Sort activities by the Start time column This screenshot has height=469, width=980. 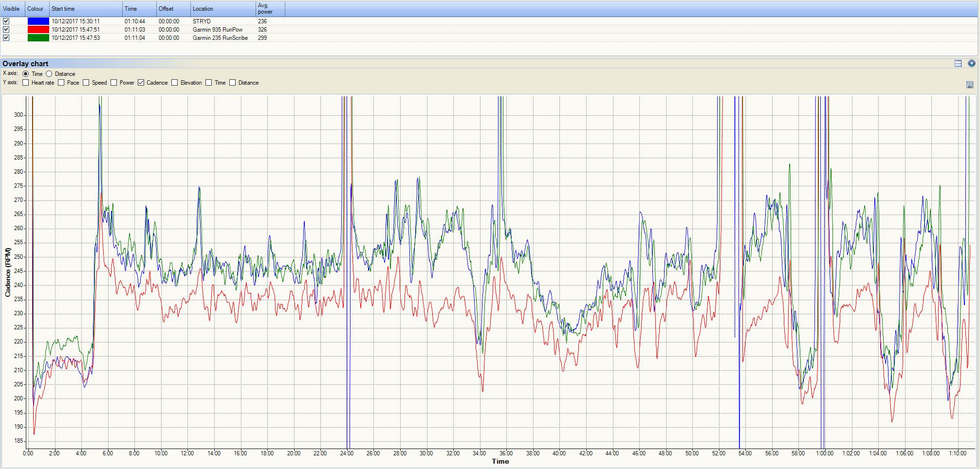[x=86, y=9]
